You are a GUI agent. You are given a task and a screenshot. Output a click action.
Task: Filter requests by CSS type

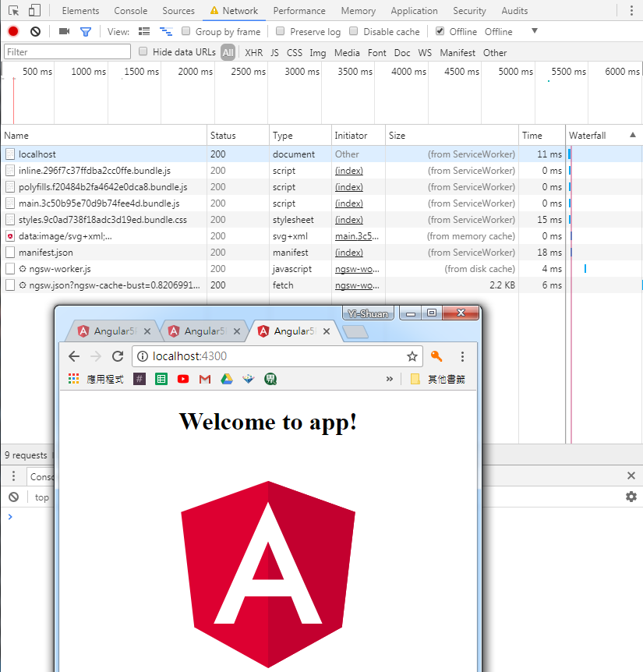point(295,53)
